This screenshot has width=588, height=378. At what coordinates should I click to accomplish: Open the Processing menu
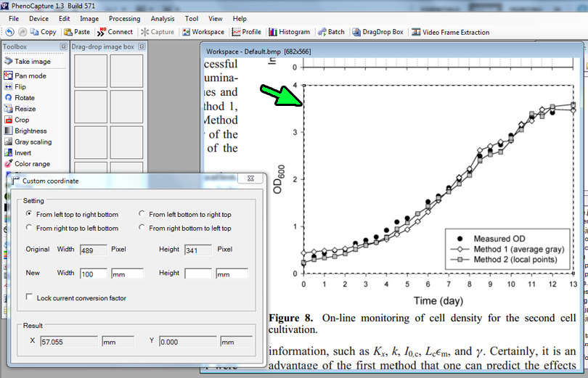pos(124,18)
